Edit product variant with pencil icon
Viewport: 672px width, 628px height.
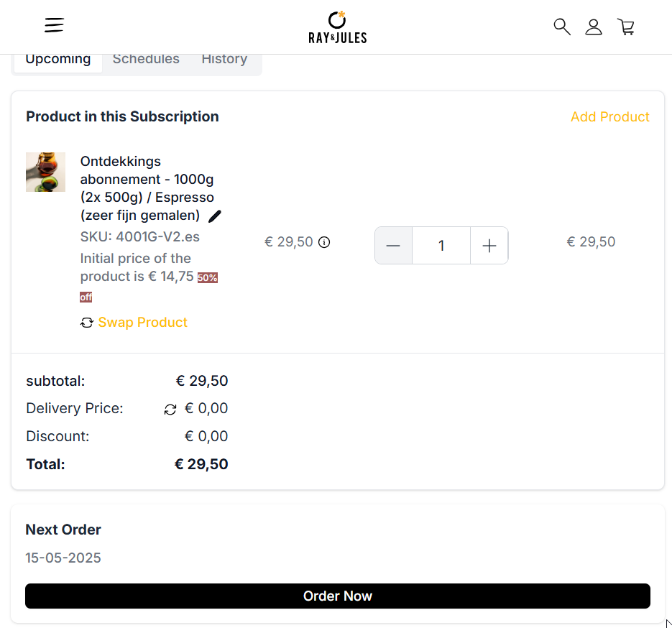214,216
